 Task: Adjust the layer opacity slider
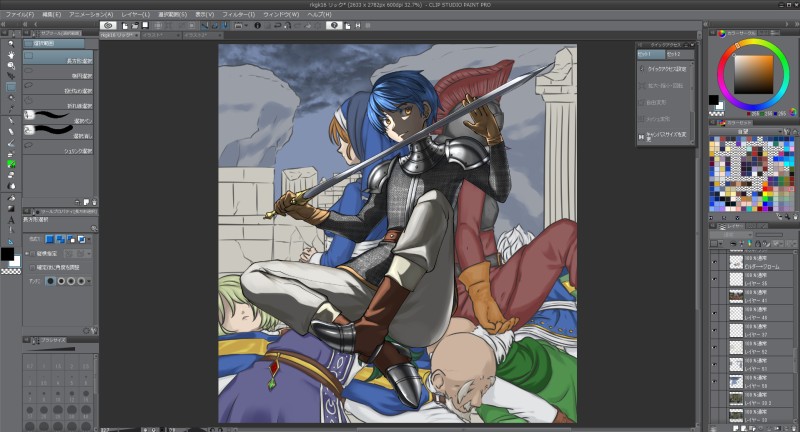pos(769,235)
